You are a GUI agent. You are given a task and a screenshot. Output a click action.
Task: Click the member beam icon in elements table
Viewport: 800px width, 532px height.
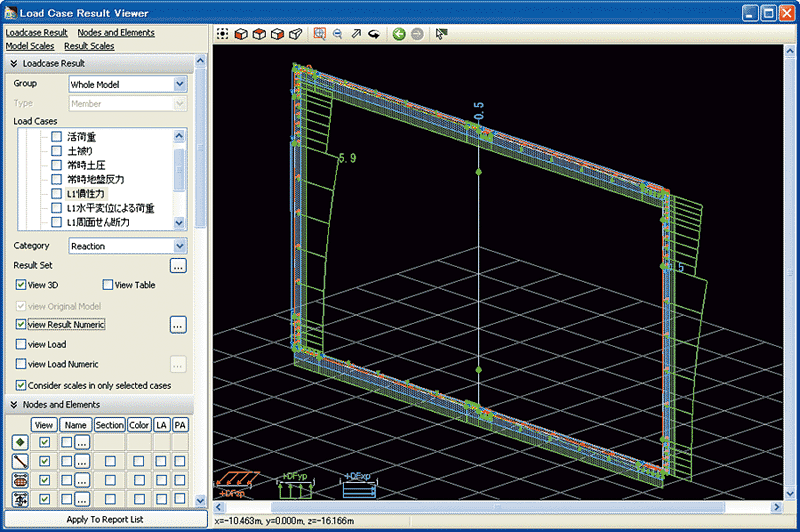(x=18, y=460)
